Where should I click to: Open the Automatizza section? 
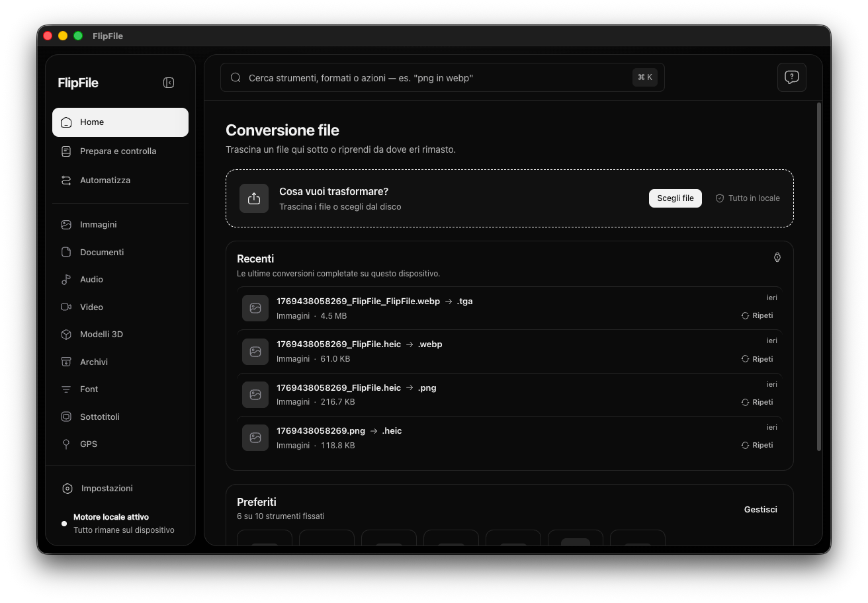pyautogui.click(x=120, y=181)
